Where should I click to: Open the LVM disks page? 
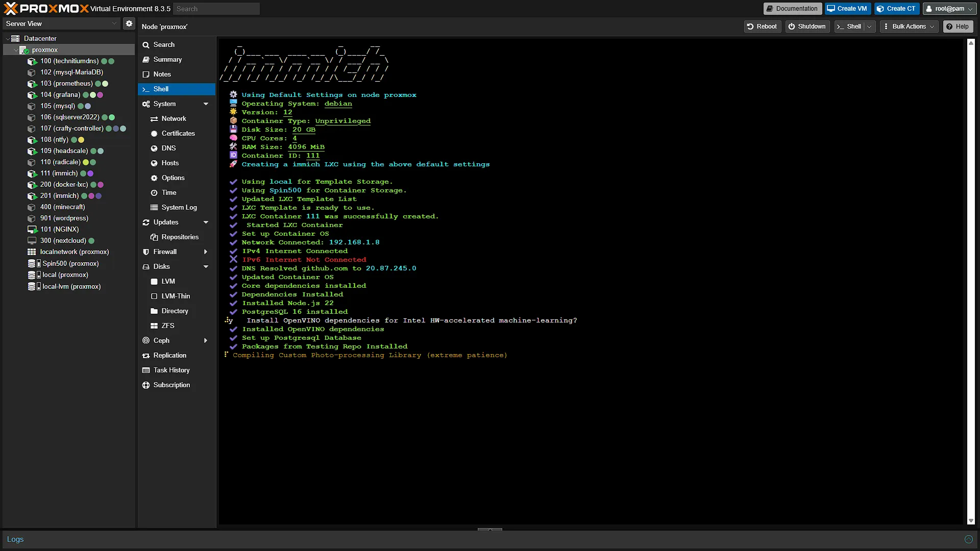[177, 282]
